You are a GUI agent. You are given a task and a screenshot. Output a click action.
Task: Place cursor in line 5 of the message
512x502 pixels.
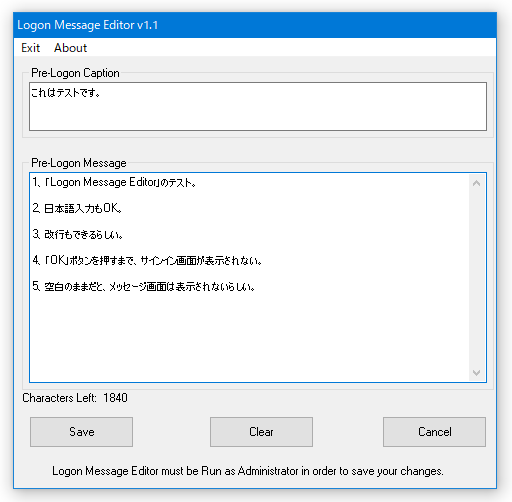tap(144, 286)
